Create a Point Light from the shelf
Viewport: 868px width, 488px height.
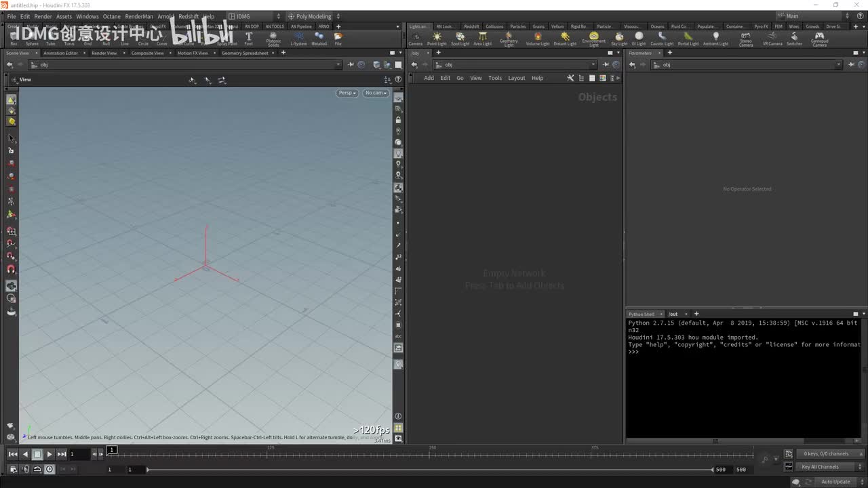pyautogui.click(x=437, y=39)
